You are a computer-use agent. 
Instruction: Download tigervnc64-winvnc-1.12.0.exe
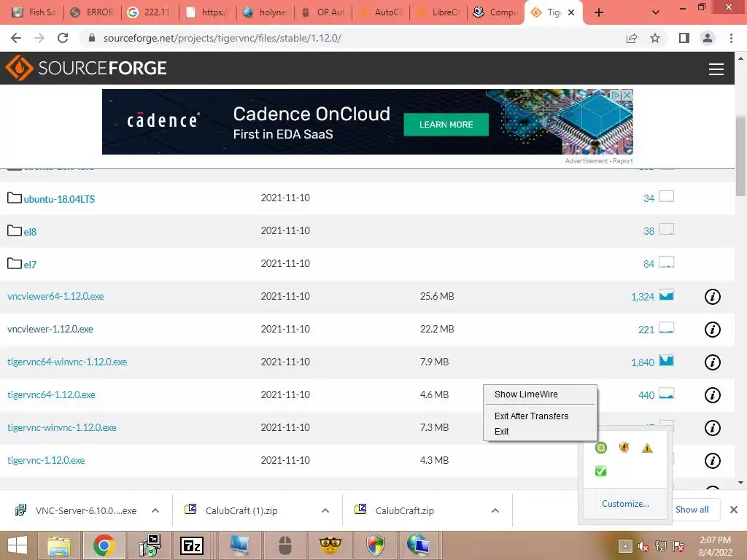pos(67,362)
